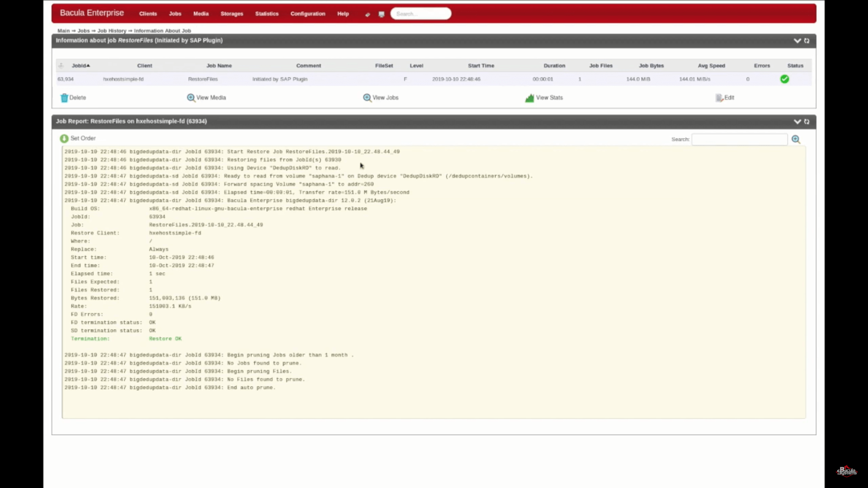Click View Media magnifier icon
Viewport: 868px width, 488px height.
click(x=191, y=98)
